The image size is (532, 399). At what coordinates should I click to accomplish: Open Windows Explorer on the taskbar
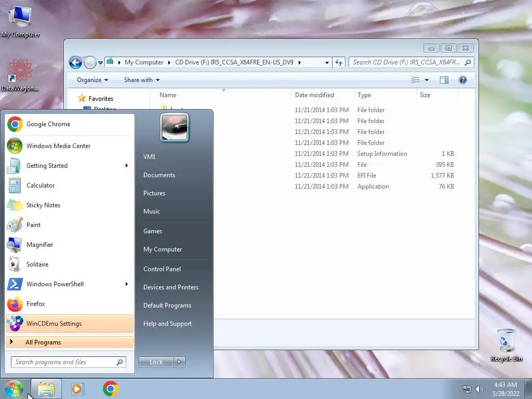[46, 389]
